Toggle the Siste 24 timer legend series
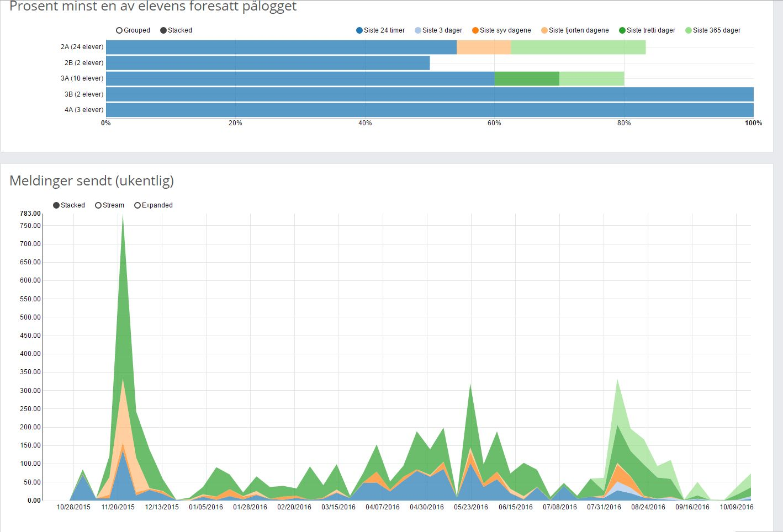Viewport: 783px width, 532px height. pyautogui.click(x=380, y=30)
